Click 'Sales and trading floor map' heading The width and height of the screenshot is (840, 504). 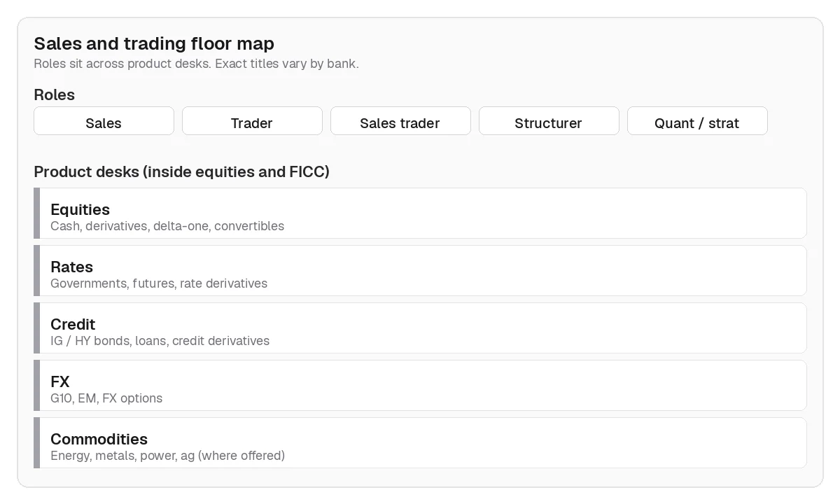coord(154,43)
